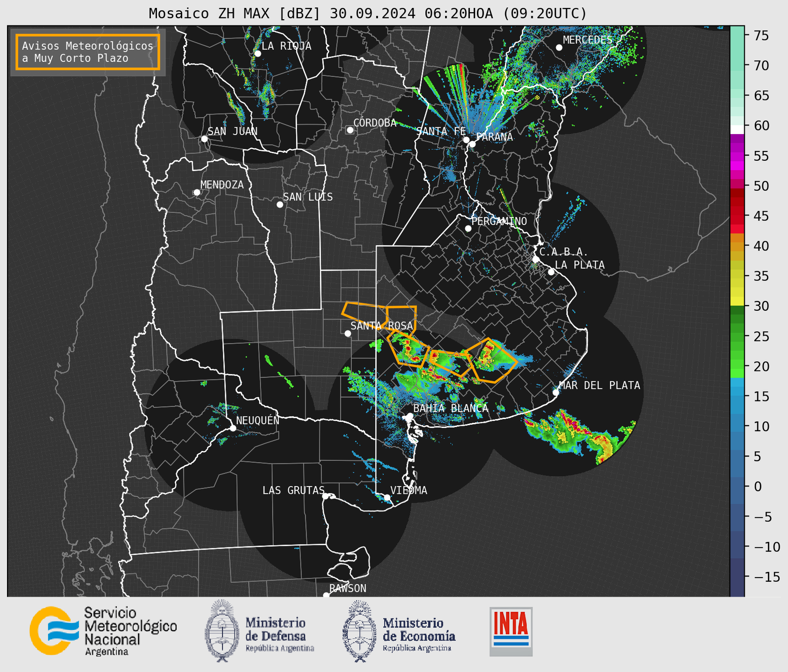788x672 pixels.
Task: Click the CÓRDOBA city marker dot
Action: [x=350, y=130]
